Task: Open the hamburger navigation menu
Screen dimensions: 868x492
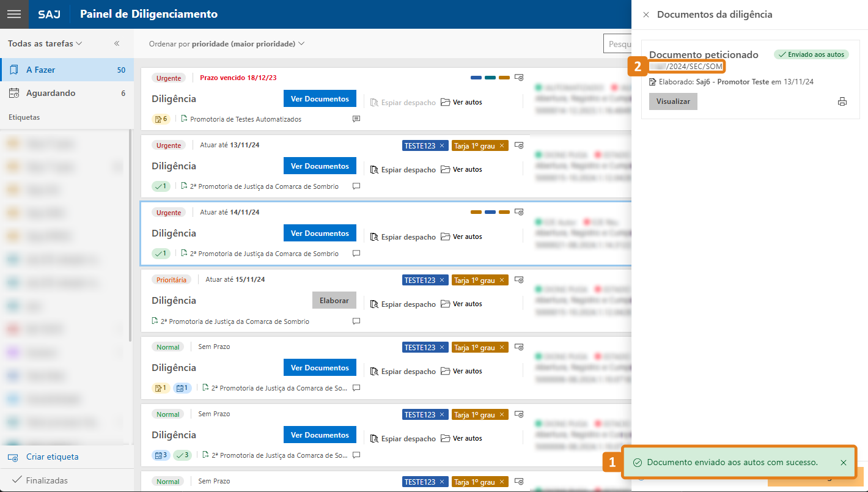Action: [x=14, y=14]
